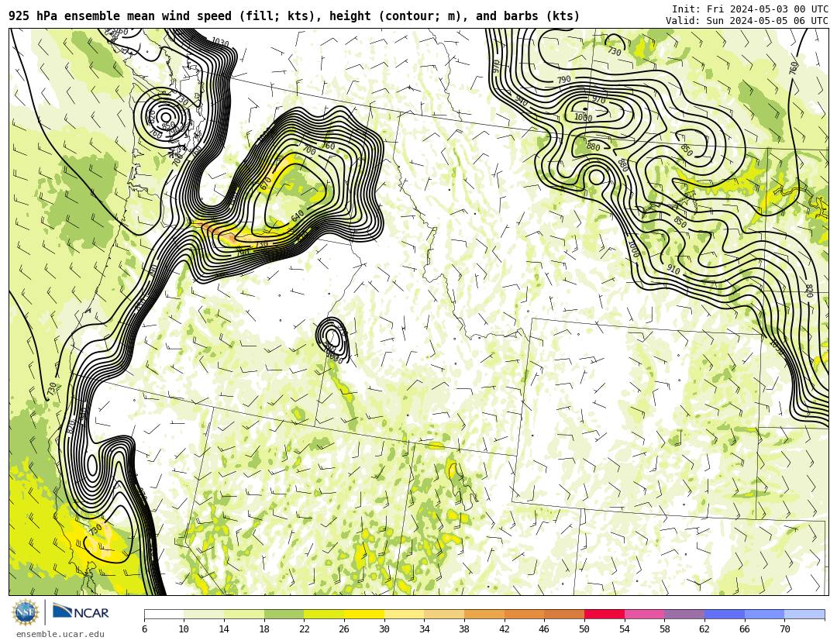
Task: Click the NSF logo
Action: [26, 612]
